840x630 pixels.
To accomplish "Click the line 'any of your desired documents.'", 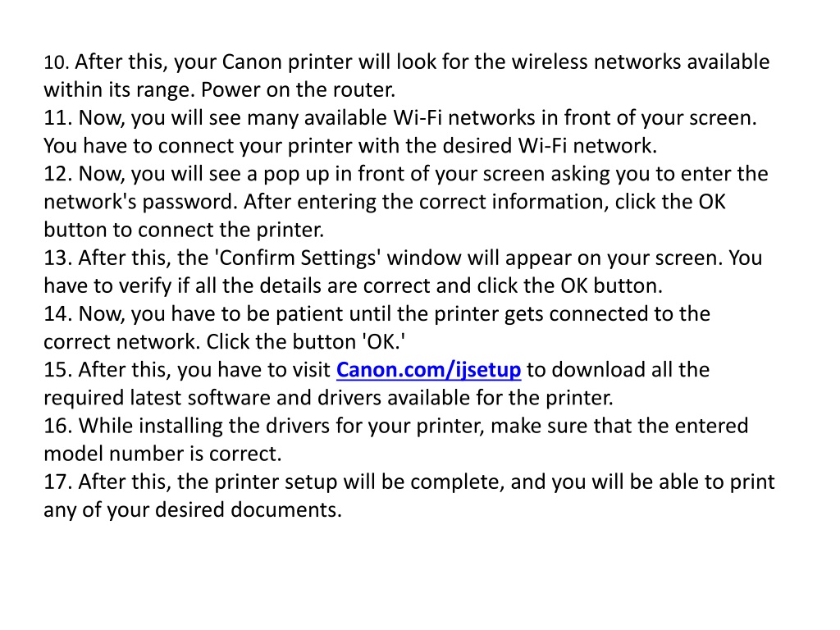I will (x=193, y=510).
